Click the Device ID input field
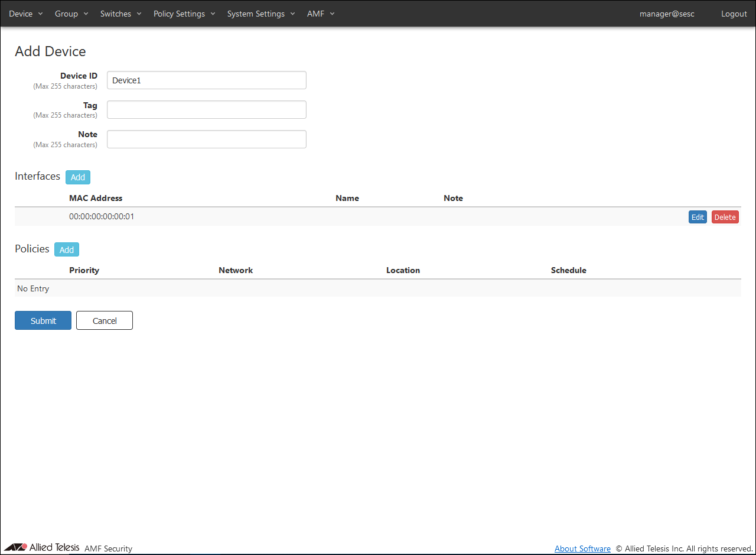Screen dimensions: 756x555 (x=206, y=80)
